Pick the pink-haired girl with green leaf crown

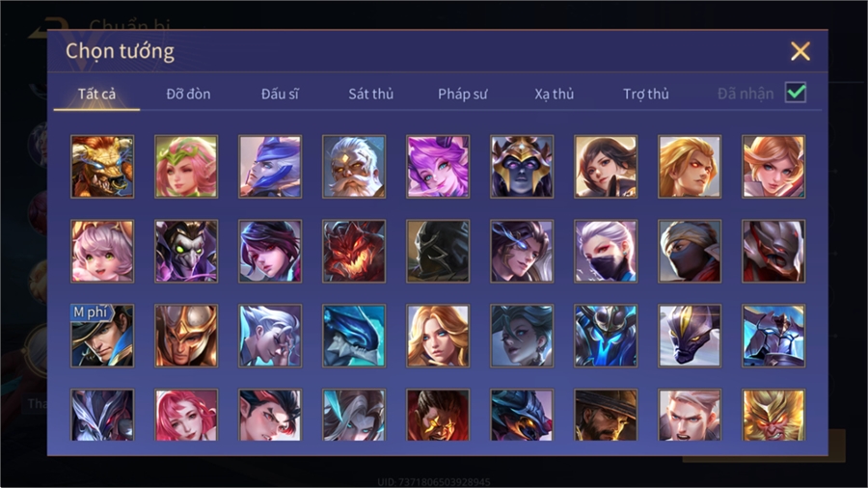186,167
